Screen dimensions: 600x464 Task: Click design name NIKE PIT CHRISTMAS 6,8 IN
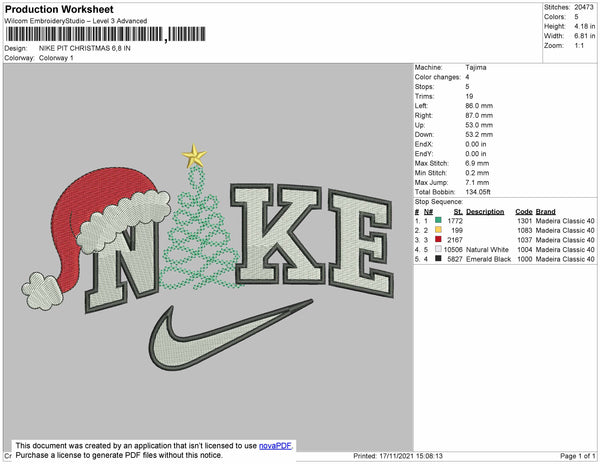click(85, 49)
